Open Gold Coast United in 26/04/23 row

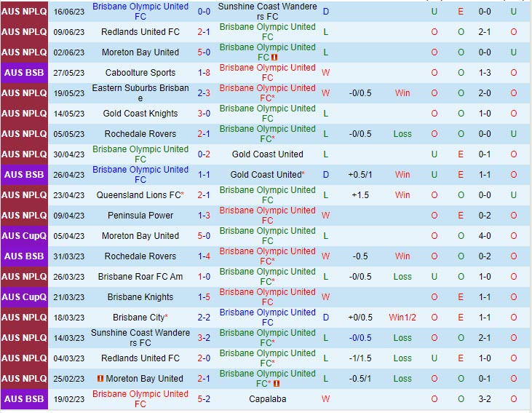(x=266, y=175)
